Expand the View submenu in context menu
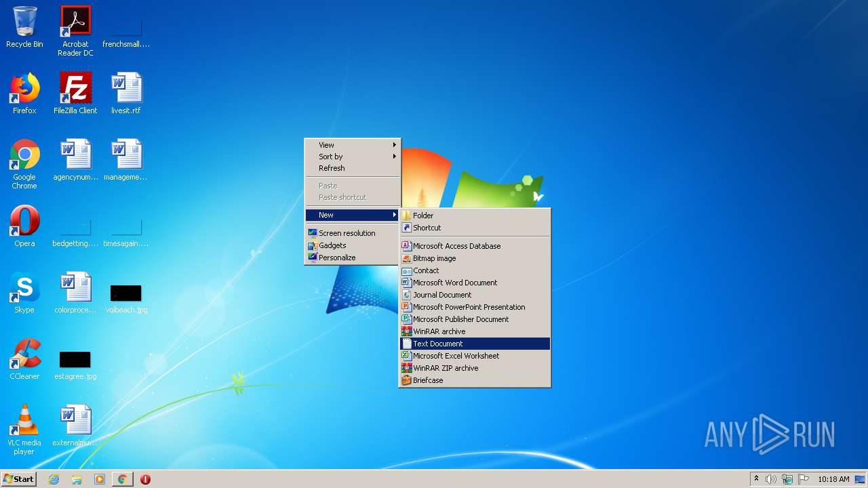868x488 pixels. click(353, 145)
